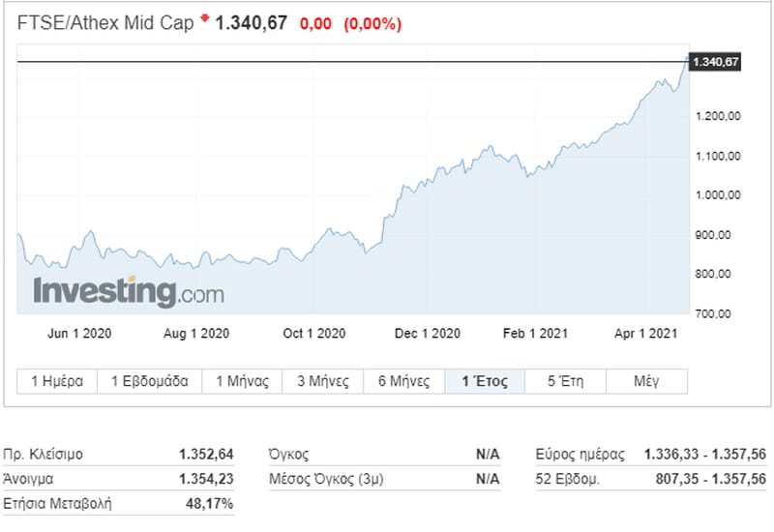Click the FTSE/Athex Mid Cap title
This screenshot has height=532, width=774.
tap(105, 23)
